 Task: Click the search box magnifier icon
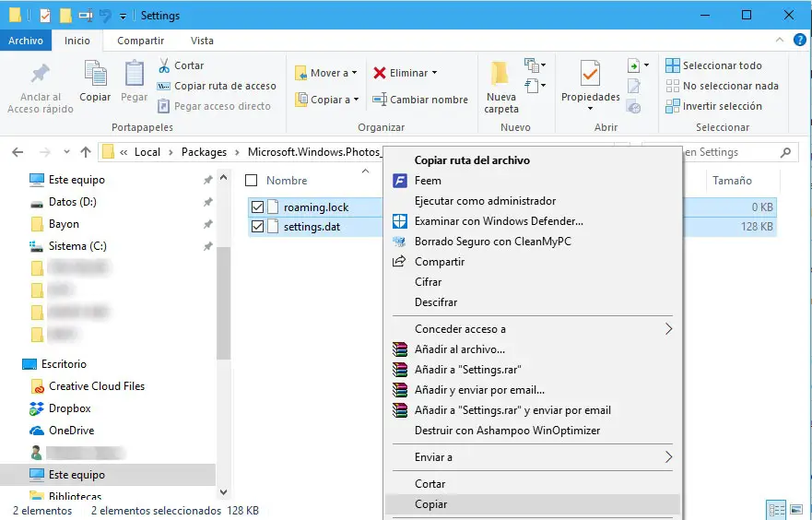point(785,152)
